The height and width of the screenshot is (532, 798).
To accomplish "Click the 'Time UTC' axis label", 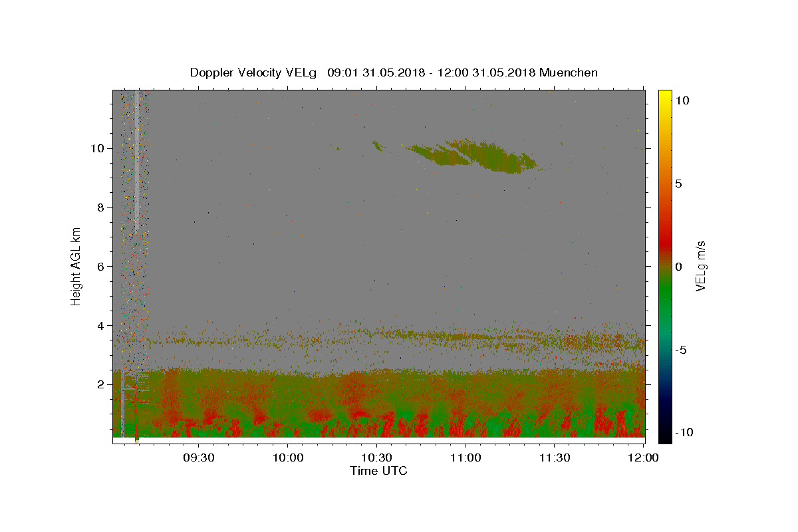I will click(378, 471).
